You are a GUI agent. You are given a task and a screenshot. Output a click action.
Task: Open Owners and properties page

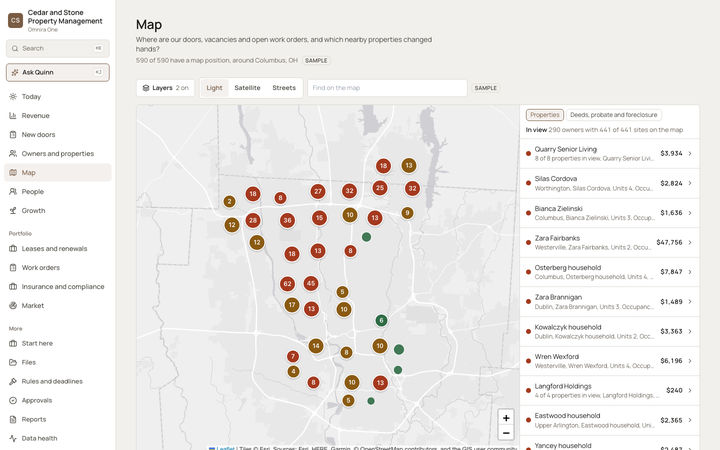click(x=58, y=153)
